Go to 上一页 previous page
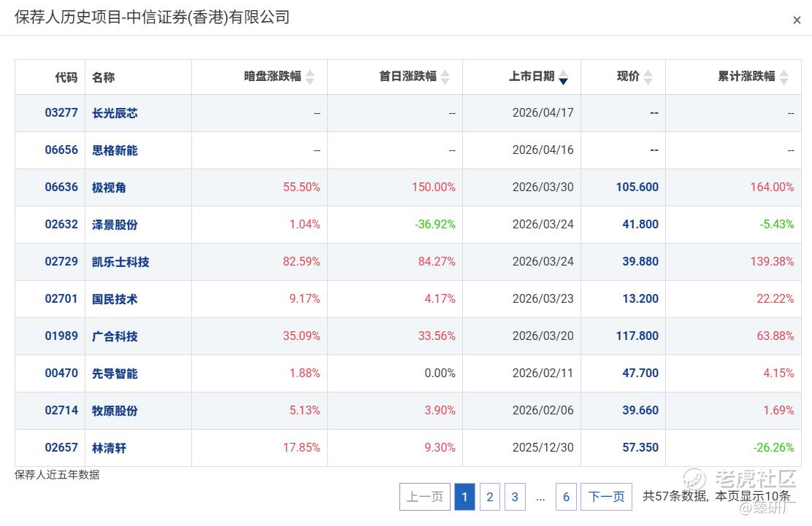Screen dimensions: 812x526 [425, 497]
